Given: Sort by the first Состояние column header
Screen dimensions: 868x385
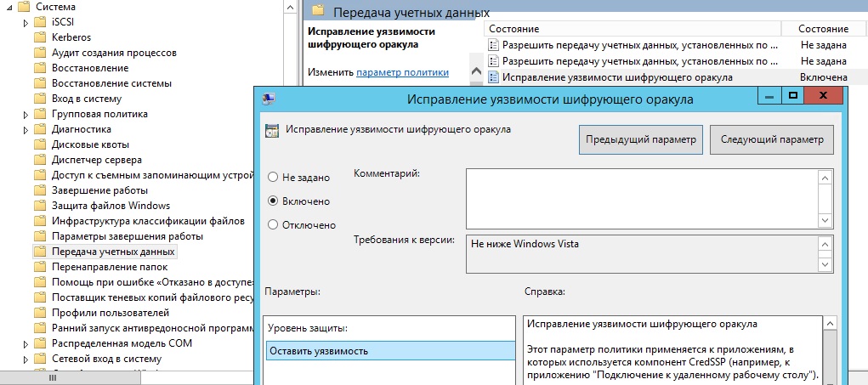Looking at the screenshot, I should (633, 29).
